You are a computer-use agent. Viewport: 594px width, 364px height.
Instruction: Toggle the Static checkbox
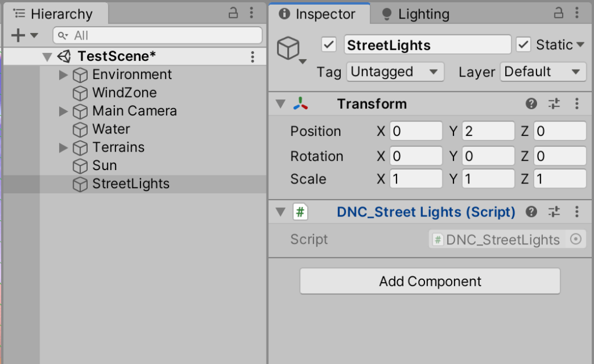[524, 45]
